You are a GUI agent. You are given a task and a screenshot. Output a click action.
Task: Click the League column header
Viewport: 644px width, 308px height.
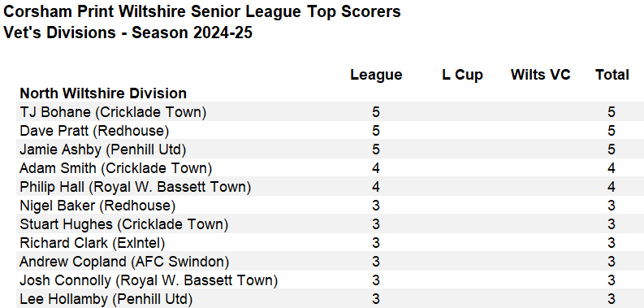(376, 75)
